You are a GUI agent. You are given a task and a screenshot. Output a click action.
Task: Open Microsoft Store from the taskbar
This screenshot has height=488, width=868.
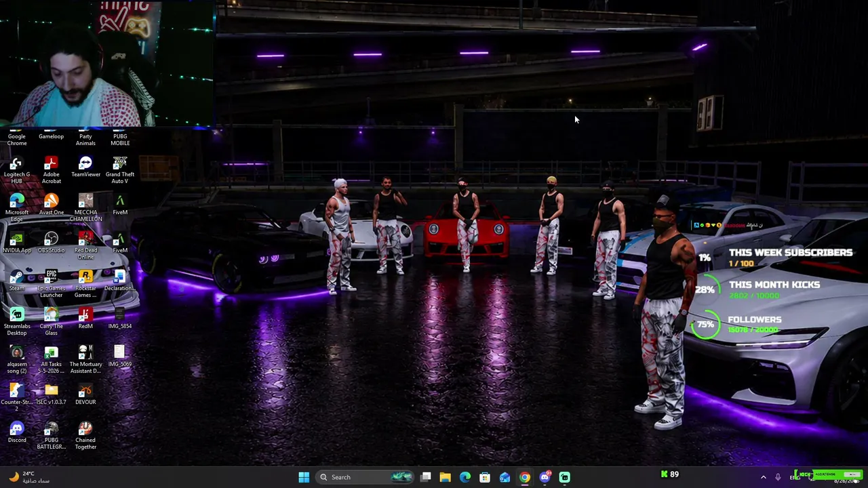[485, 477]
